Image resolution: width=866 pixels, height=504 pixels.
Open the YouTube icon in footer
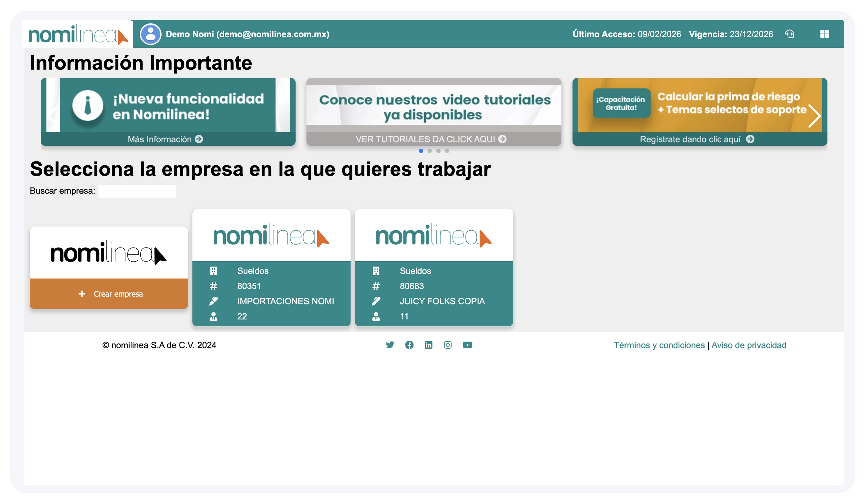[x=468, y=345]
